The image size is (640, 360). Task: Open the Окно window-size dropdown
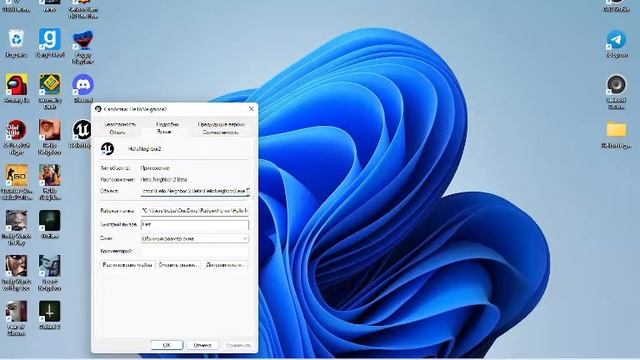pyautogui.click(x=195, y=238)
